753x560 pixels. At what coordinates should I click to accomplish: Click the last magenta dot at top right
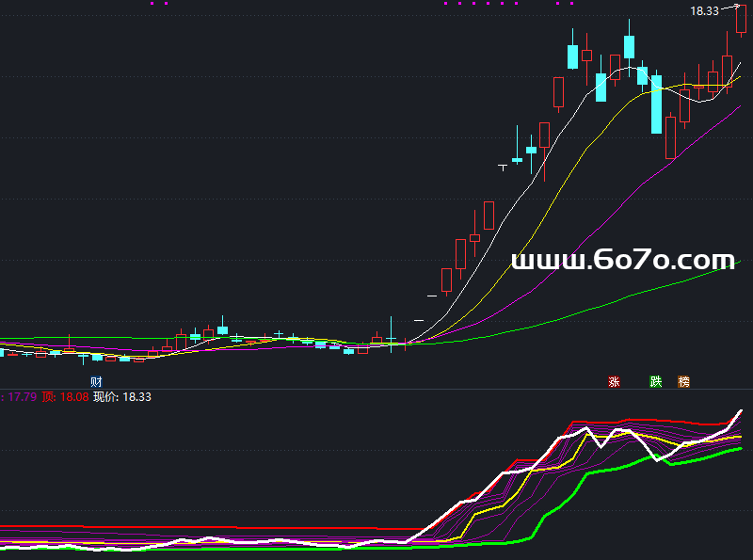point(570,3)
